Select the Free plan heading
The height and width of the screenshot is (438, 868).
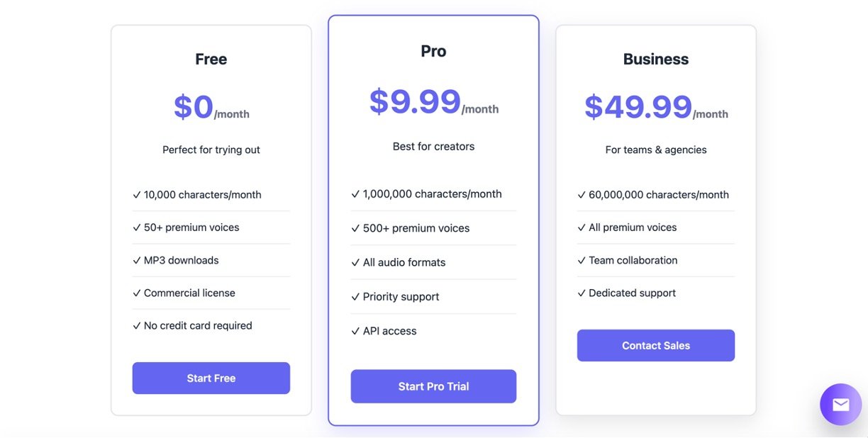tap(211, 59)
